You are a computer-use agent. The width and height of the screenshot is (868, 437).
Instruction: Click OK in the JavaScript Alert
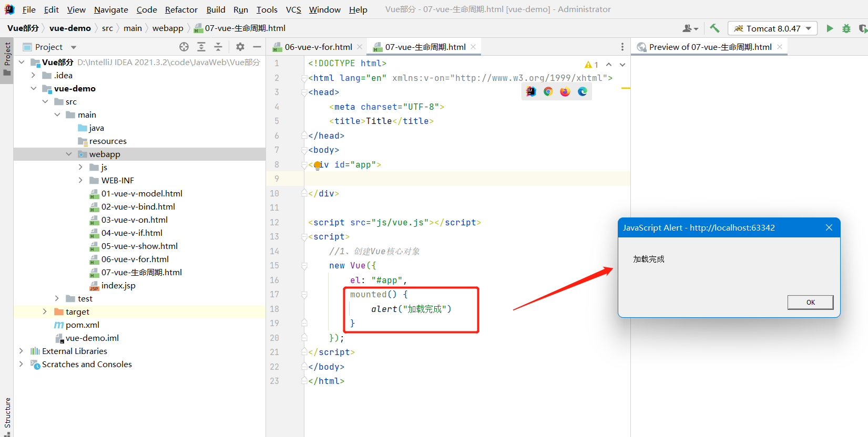click(810, 302)
